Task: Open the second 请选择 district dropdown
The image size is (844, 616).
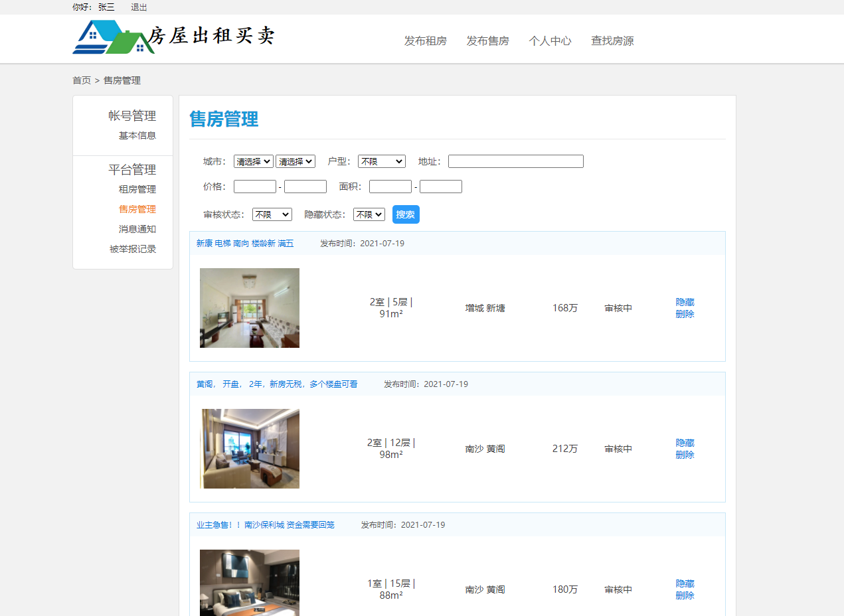Action: click(x=295, y=161)
